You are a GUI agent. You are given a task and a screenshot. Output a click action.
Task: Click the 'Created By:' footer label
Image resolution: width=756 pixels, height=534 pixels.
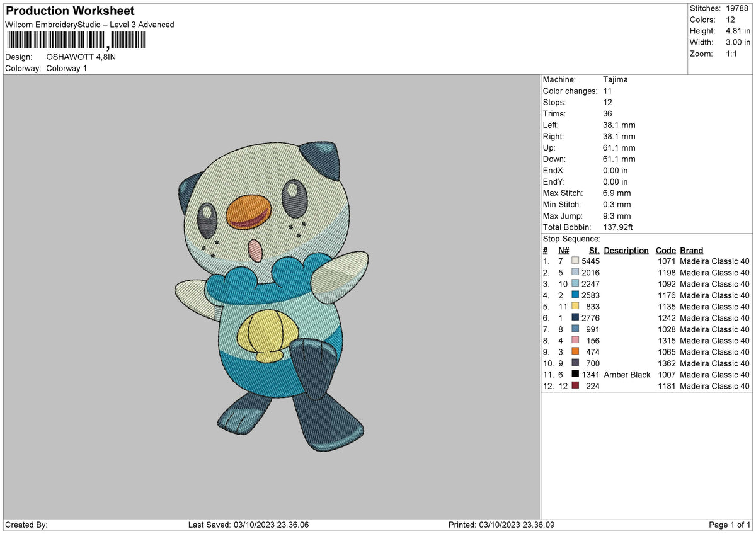(26, 525)
